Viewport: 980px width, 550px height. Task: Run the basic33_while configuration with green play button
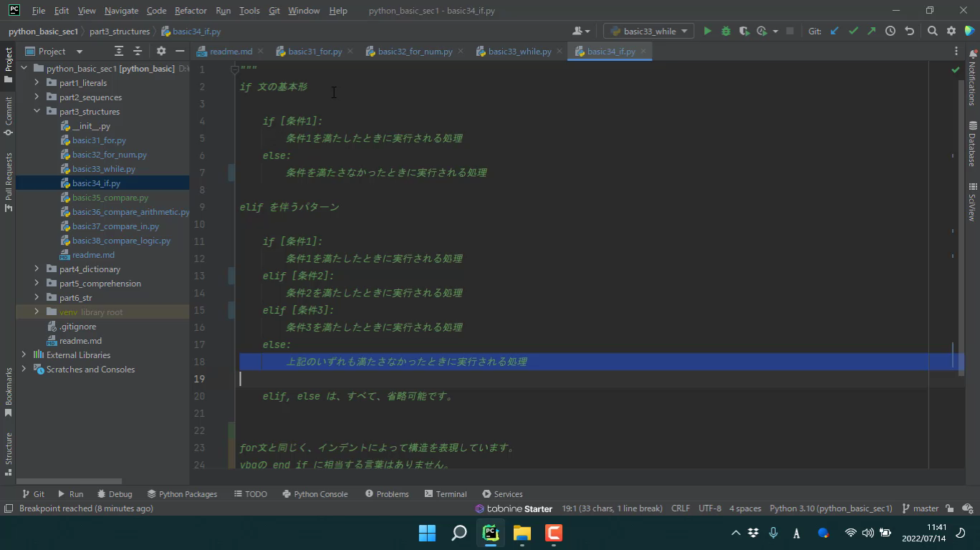(x=707, y=31)
